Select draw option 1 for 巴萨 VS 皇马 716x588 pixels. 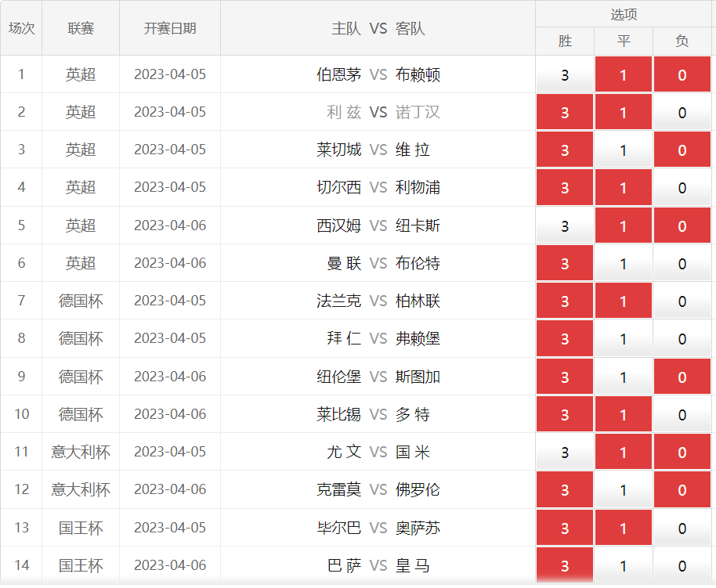point(624,565)
